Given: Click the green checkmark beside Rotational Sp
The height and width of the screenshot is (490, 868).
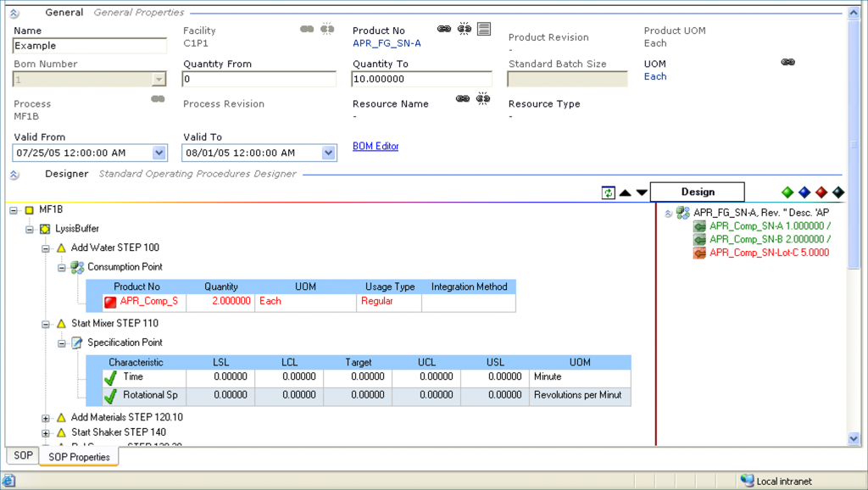Looking at the screenshot, I should point(109,396).
